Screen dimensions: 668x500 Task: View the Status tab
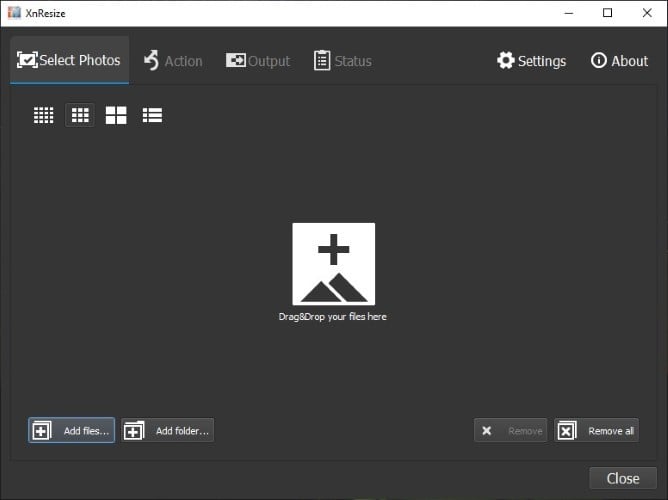coord(343,61)
